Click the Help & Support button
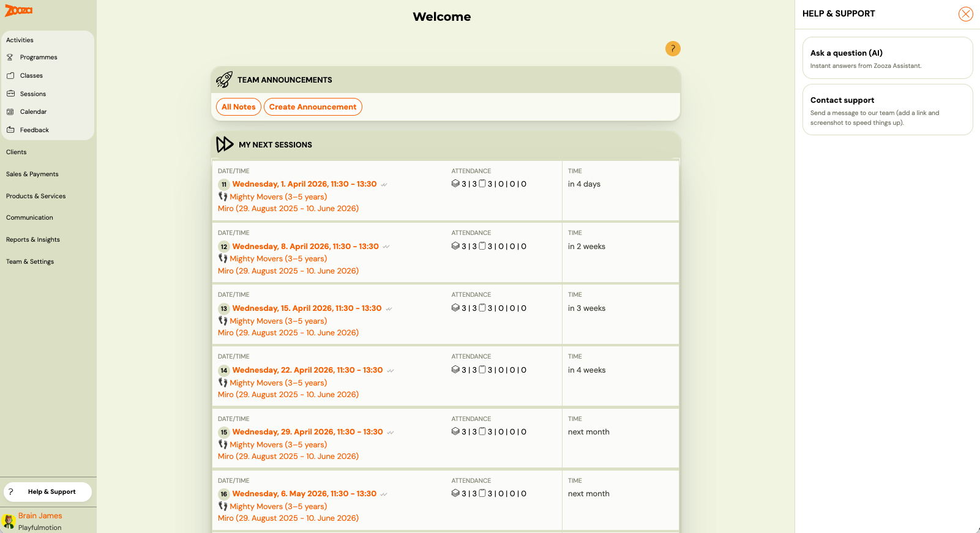The height and width of the screenshot is (533, 980). click(48, 492)
